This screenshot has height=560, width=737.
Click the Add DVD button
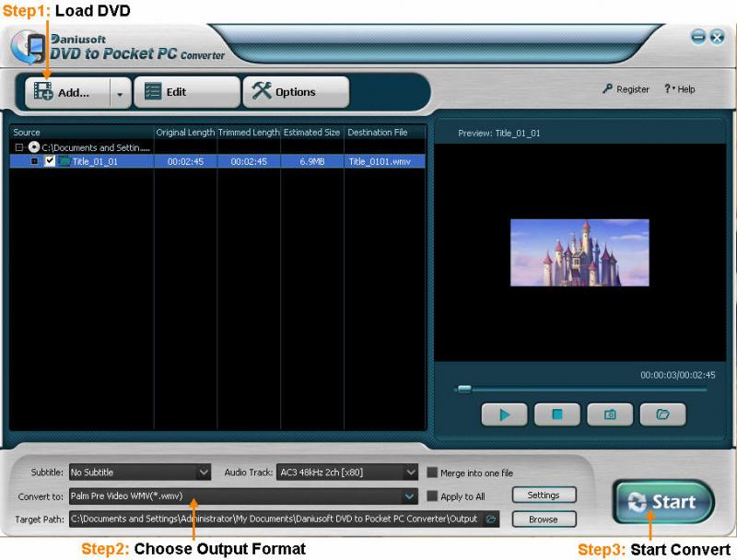tap(63, 92)
